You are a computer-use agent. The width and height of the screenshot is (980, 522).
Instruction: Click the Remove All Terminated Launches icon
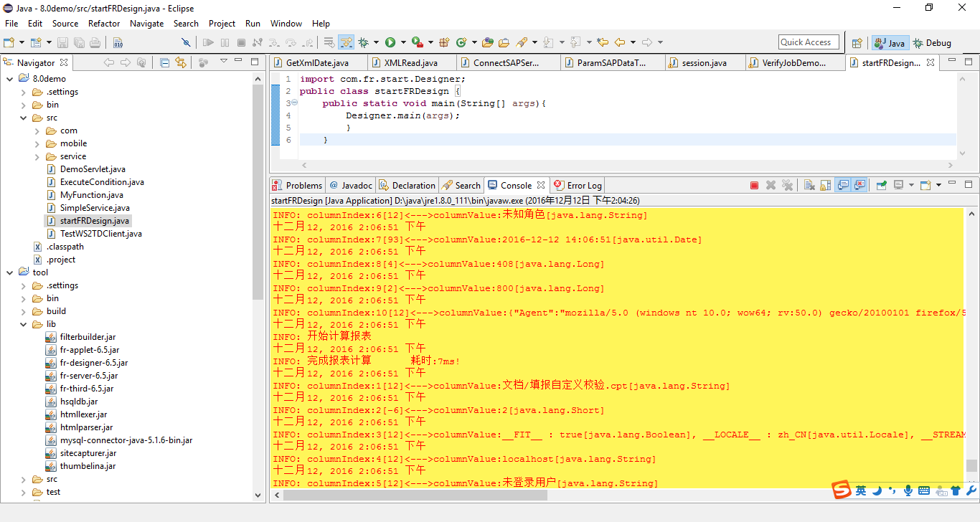point(787,185)
